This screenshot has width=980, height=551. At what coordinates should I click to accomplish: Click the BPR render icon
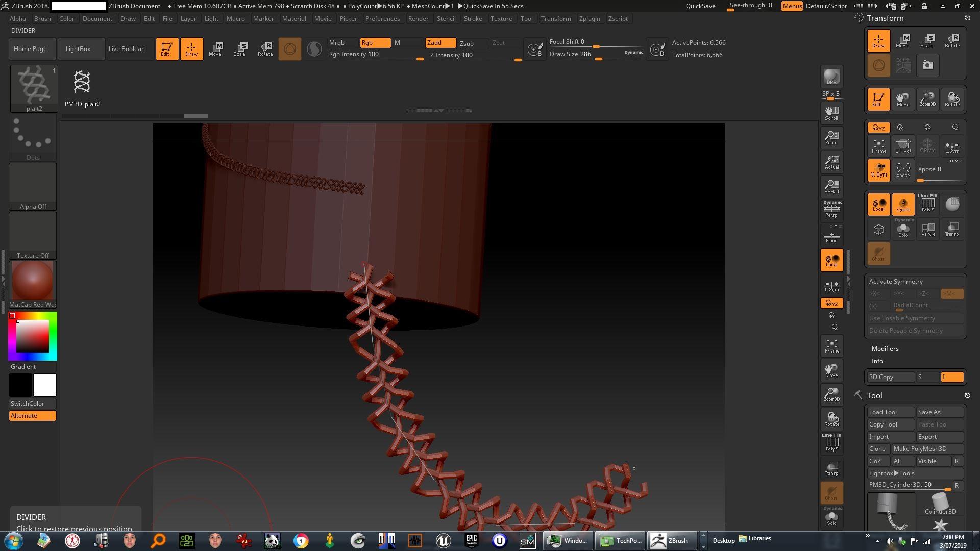tap(831, 77)
